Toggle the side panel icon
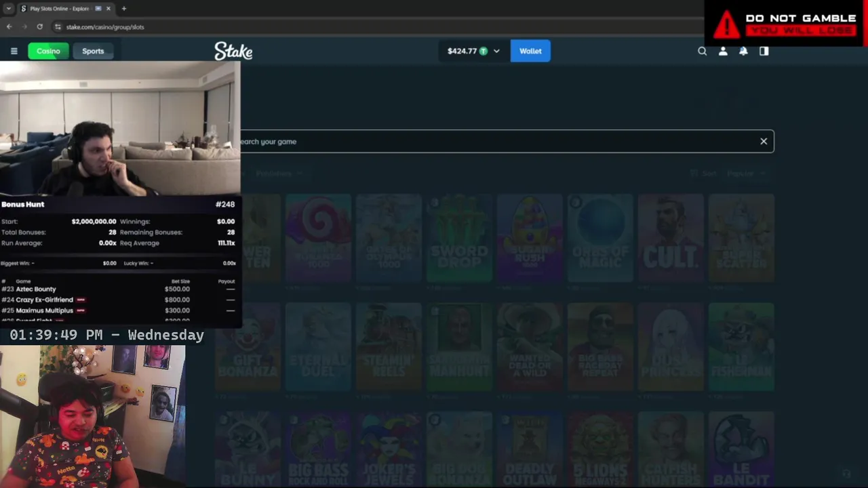This screenshot has height=488, width=868. coord(764,51)
